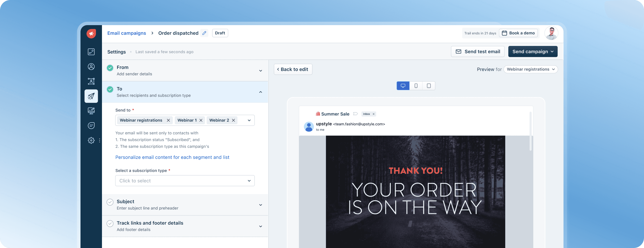This screenshot has width=644, height=248.
Task: Click the email preview scrollbar
Action: pyautogui.click(x=530, y=131)
